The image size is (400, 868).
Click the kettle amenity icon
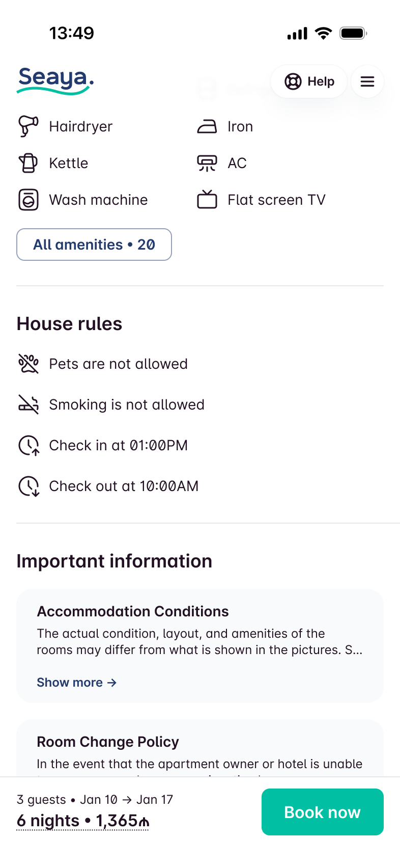(28, 163)
